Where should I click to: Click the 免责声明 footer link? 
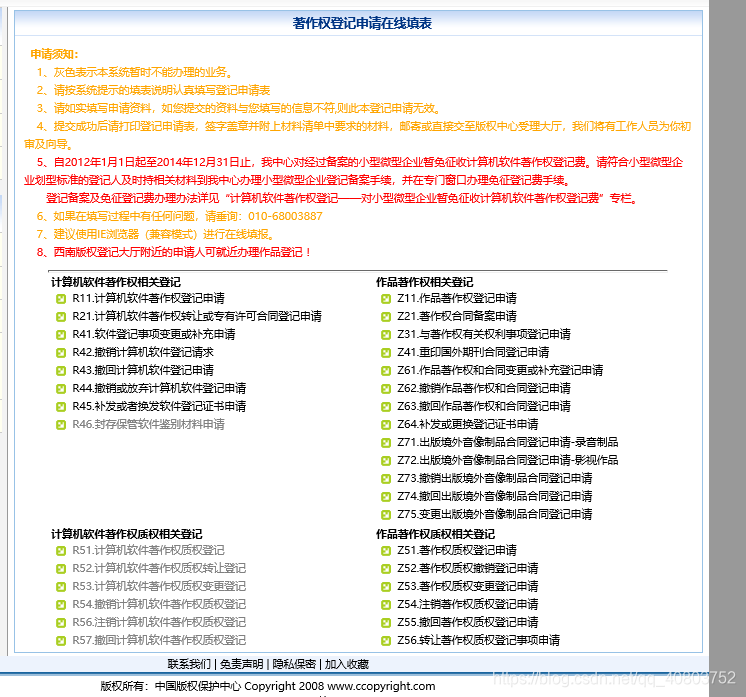click(242, 665)
